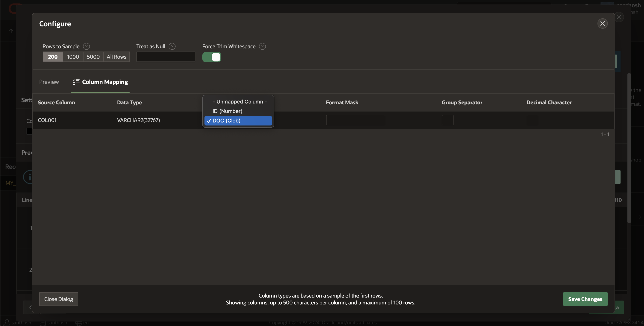Open the Treat as Null help icon

point(172,46)
